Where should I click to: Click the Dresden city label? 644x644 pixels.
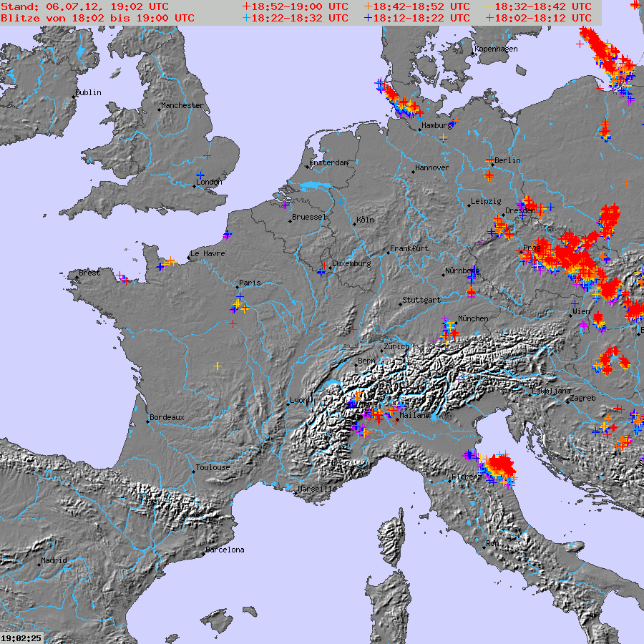click(x=520, y=210)
